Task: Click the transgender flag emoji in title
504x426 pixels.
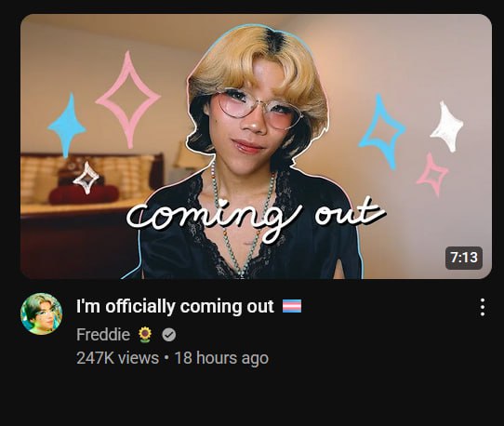Action: 292,306
